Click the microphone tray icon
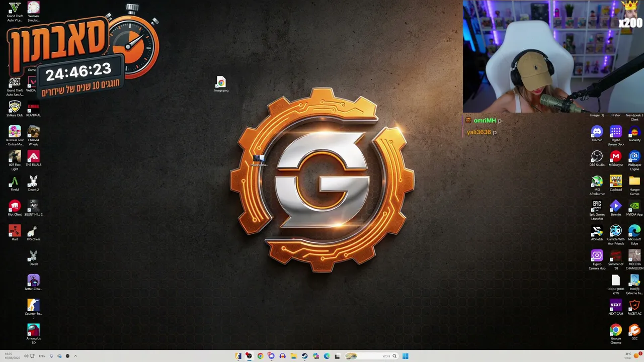Viewport: 644px width, 362px height. click(51, 356)
